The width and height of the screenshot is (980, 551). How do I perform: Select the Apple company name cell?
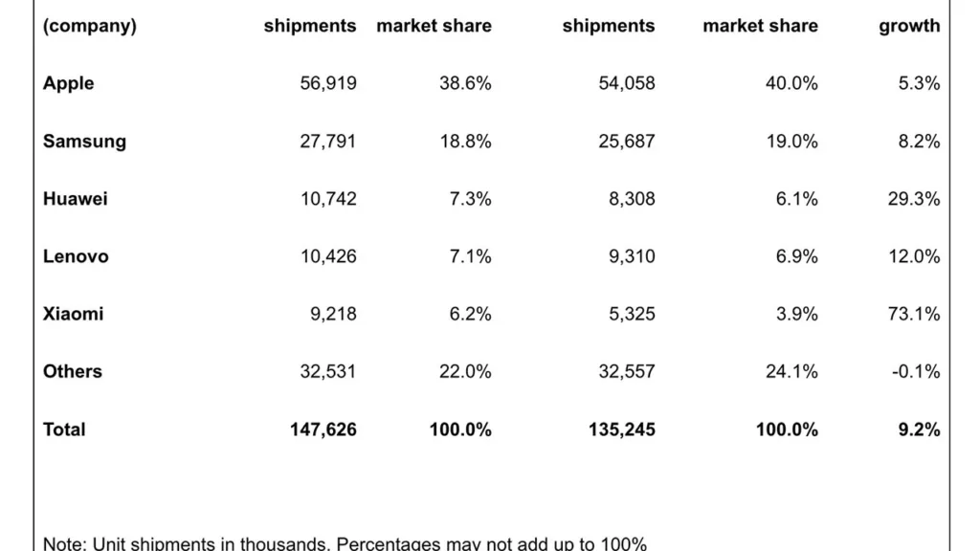click(x=68, y=84)
